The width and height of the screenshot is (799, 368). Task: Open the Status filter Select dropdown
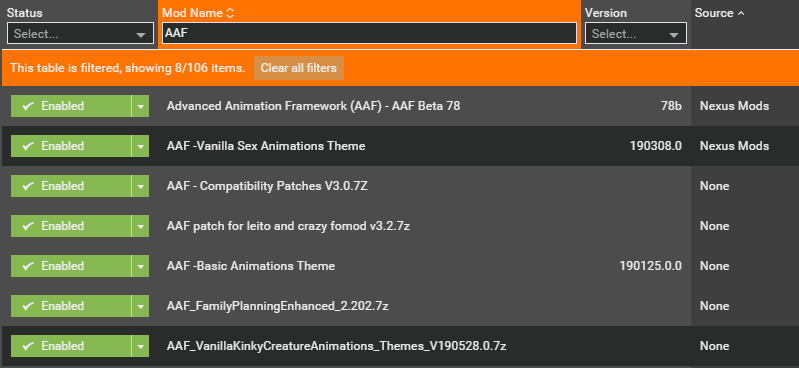point(81,34)
